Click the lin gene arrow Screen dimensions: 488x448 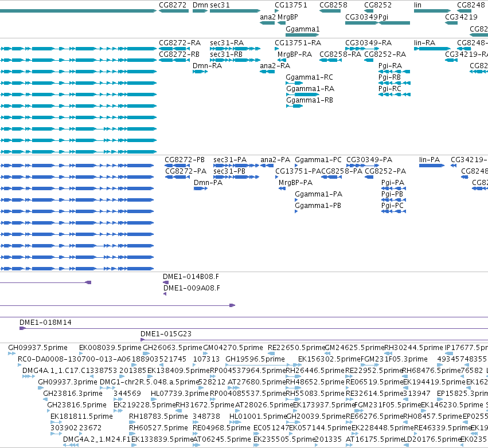click(432, 11)
